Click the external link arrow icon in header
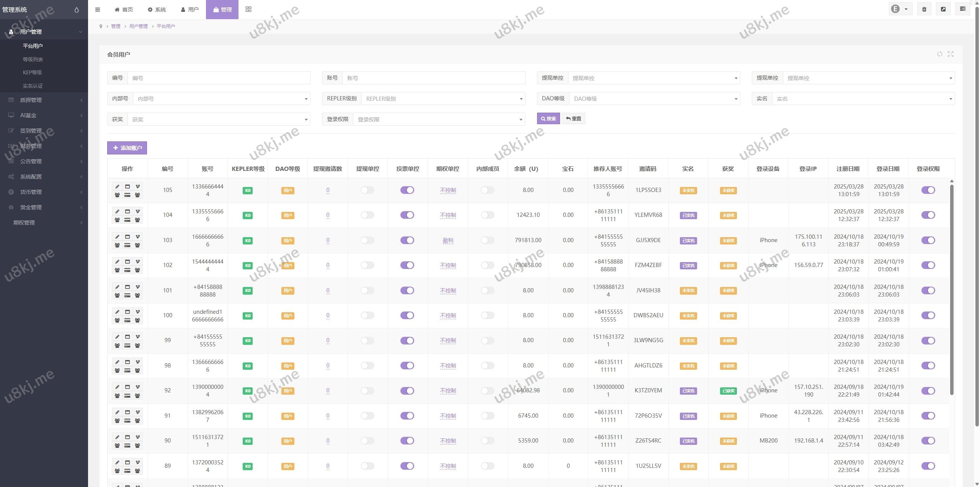 943,9
